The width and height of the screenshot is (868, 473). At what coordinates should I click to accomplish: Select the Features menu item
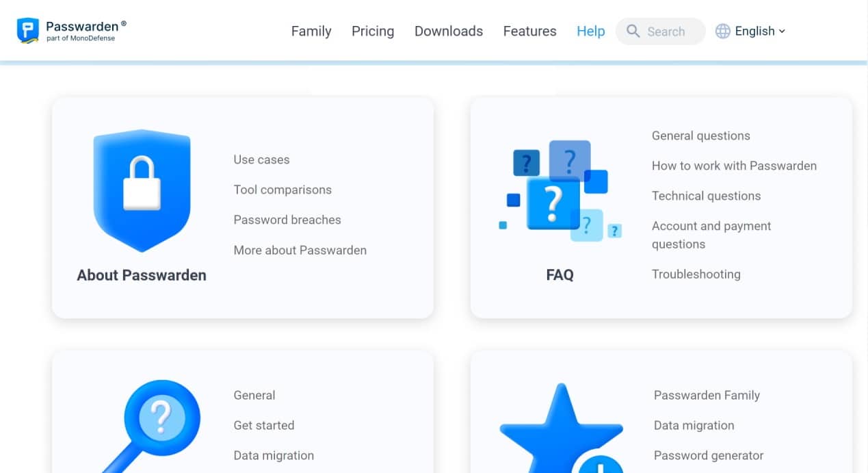click(x=529, y=31)
